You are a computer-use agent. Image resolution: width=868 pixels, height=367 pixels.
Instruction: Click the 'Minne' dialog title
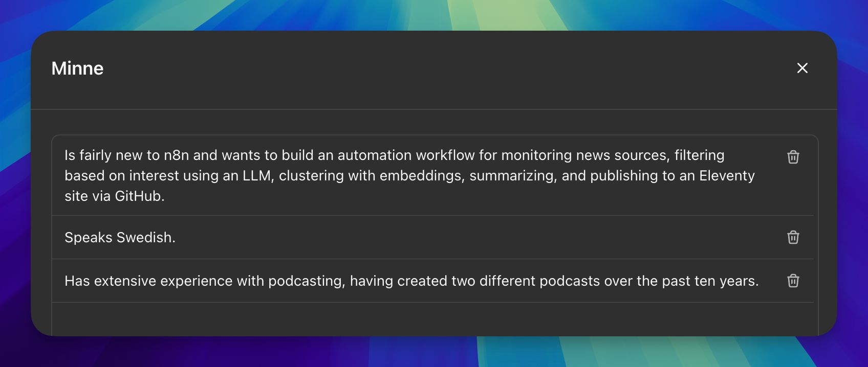[x=77, y=68]
